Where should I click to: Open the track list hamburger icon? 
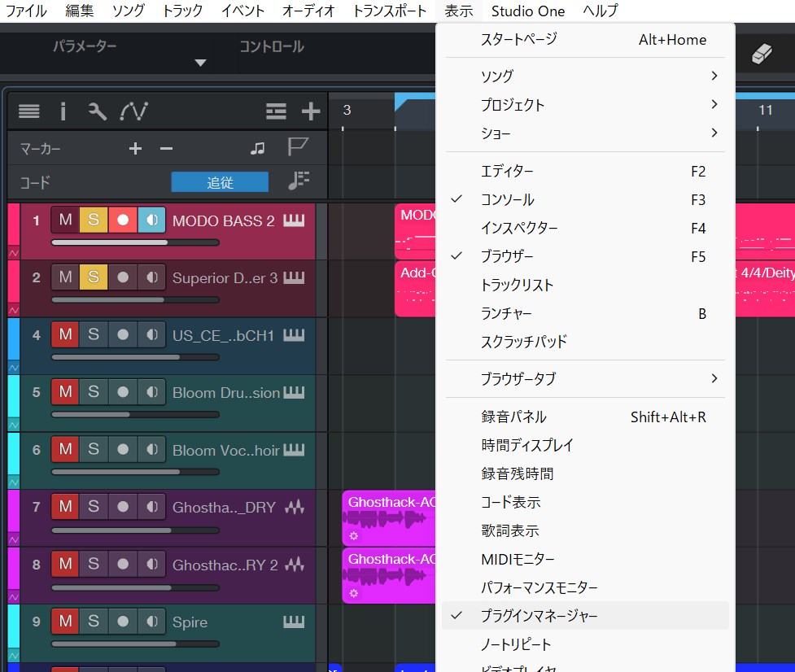point(29,111)
